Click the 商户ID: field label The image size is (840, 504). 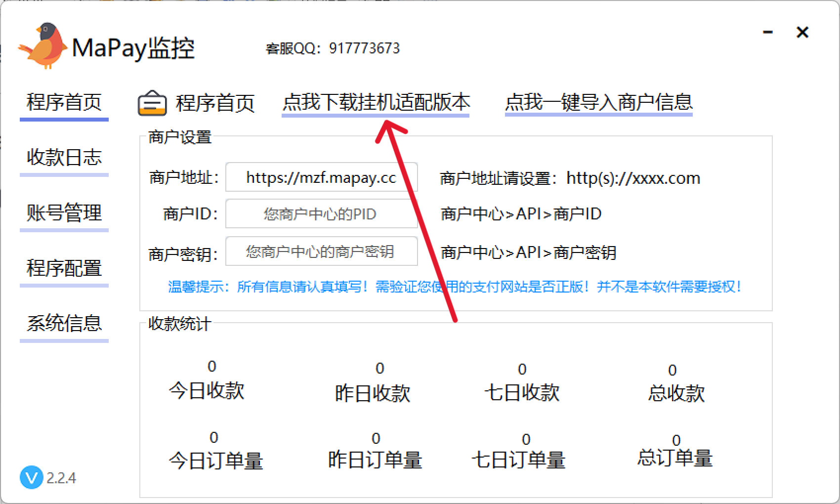click(x=191, y=214)
